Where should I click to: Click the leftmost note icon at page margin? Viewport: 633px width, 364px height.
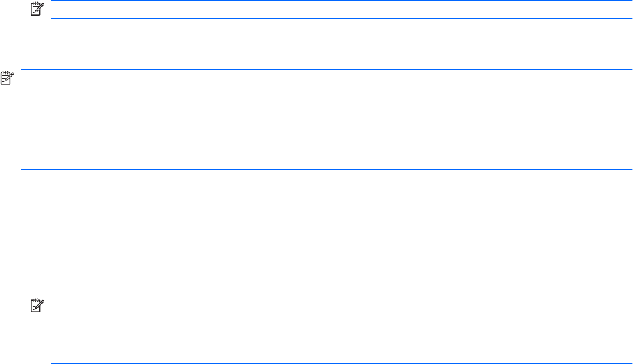click(x=7, y=79)
